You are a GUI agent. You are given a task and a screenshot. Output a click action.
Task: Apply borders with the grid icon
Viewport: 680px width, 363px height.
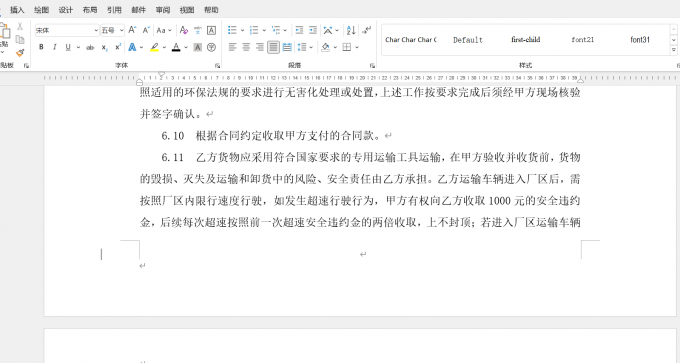(x=347, y=47)
